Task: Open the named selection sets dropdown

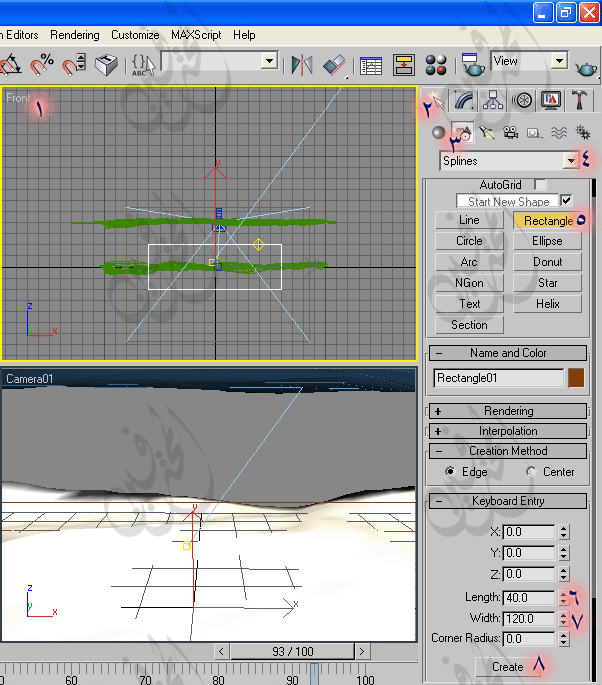Action: (270, 61)
